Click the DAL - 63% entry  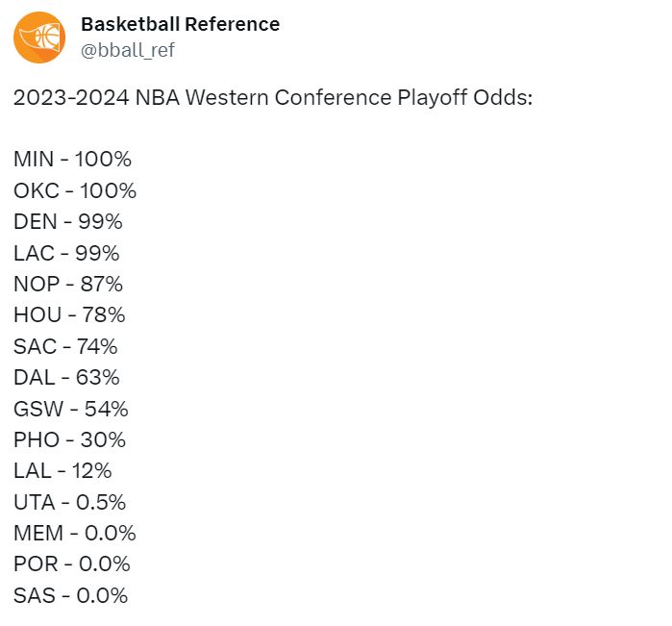[x=66, y=377]
